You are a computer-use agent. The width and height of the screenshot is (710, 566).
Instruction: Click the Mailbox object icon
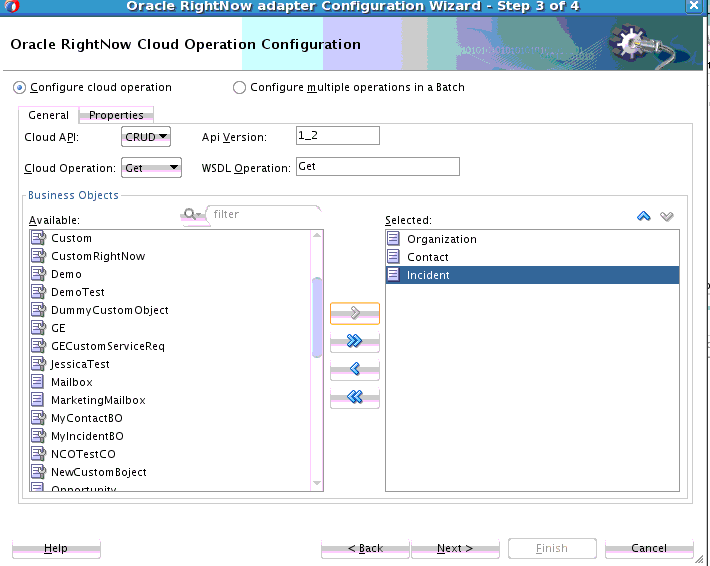[38, 382]
